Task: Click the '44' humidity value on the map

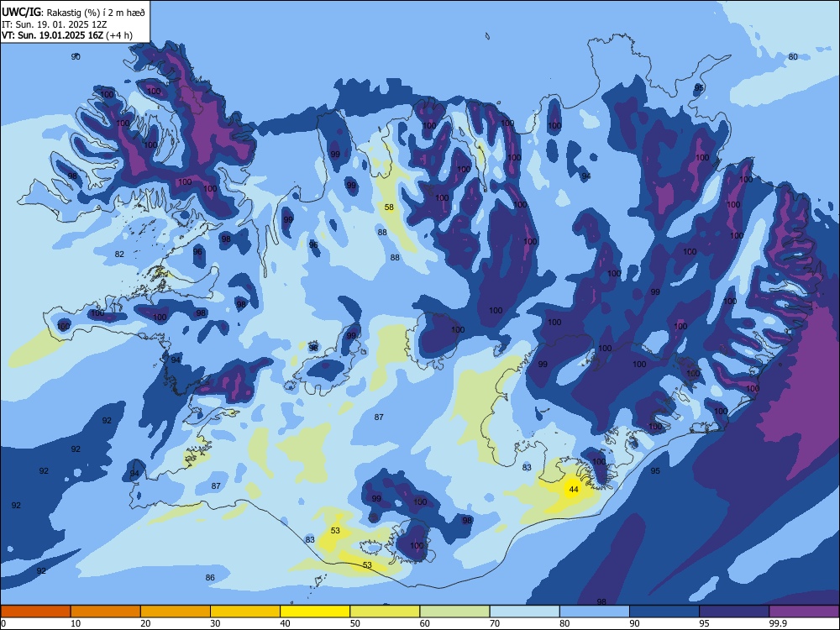Action: tap(574, 489)
